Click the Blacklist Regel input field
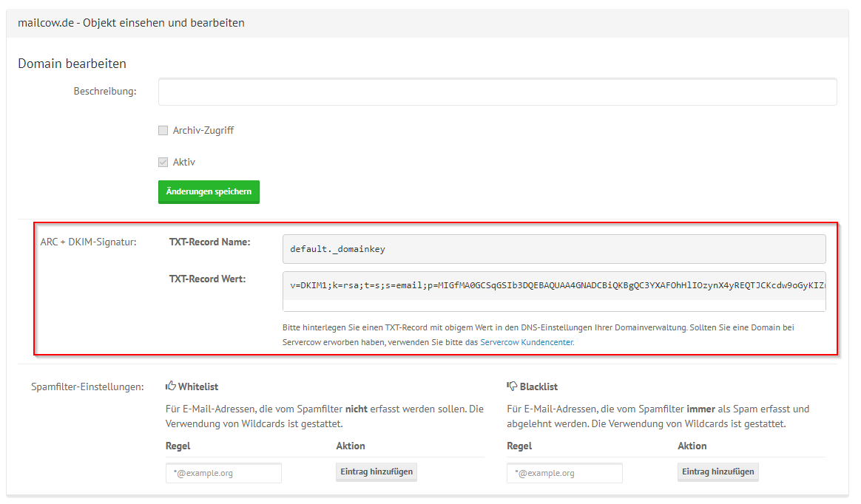The image size is (861, 504). 564,472
